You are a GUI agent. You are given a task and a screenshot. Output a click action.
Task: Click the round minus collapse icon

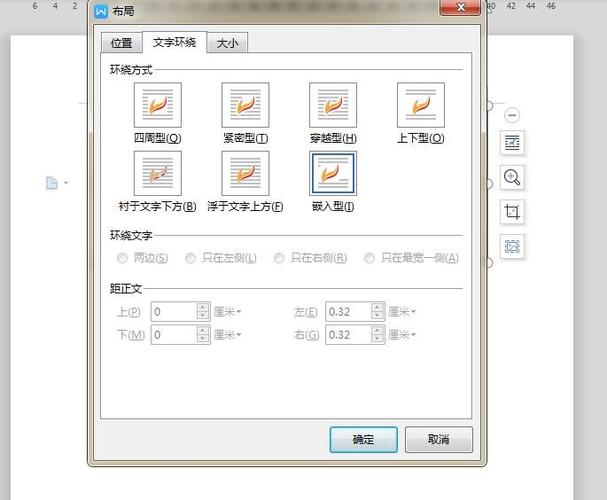coord(512,115)
